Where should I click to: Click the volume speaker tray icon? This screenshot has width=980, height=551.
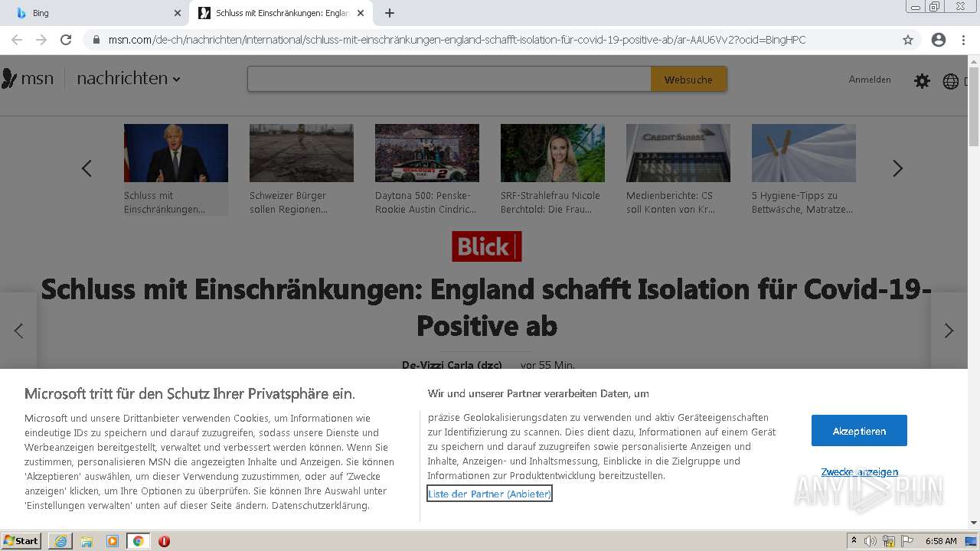[871, 541]
